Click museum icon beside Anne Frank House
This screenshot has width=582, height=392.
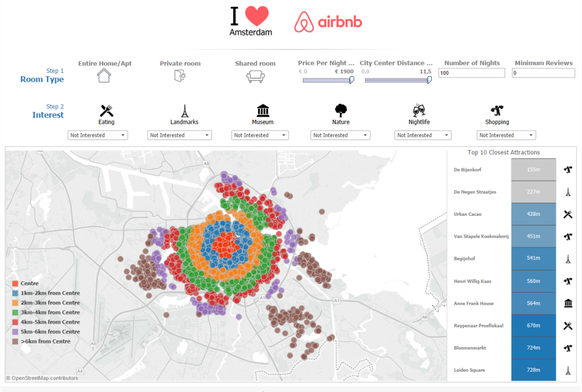(x=568, y=303)
